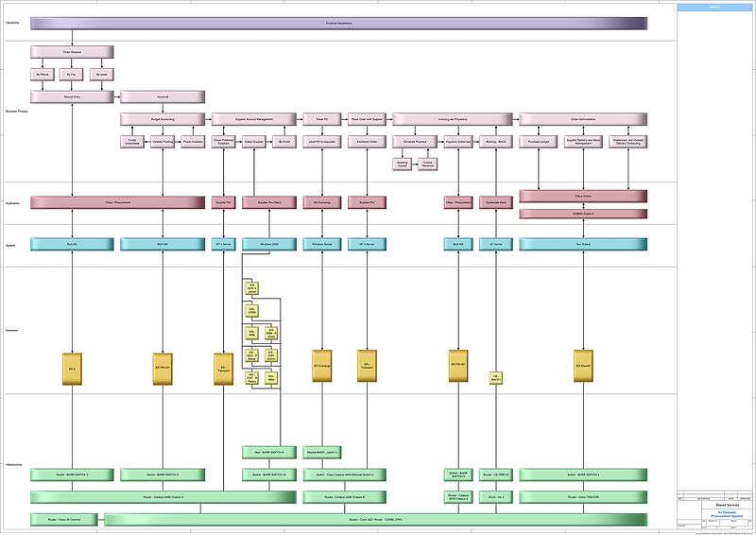Select the Supplier Account Management box
Screen dimensions: 756x535
click(253, 119)
